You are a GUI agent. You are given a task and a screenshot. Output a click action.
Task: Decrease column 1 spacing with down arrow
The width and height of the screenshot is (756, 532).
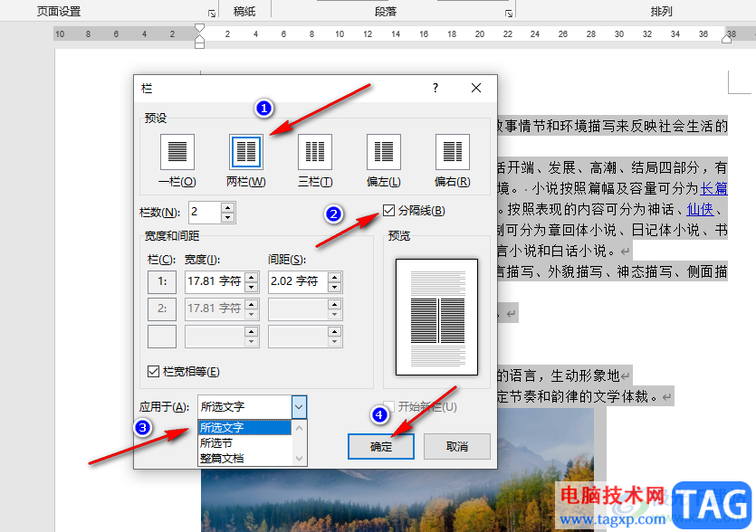point(335,287)
